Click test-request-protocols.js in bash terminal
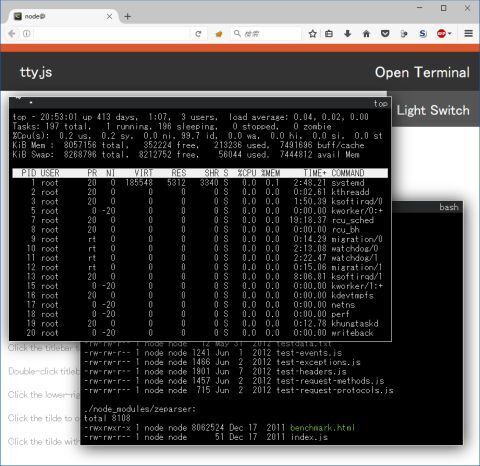Screen dimensions: 480x466 [x=335, y=390]
